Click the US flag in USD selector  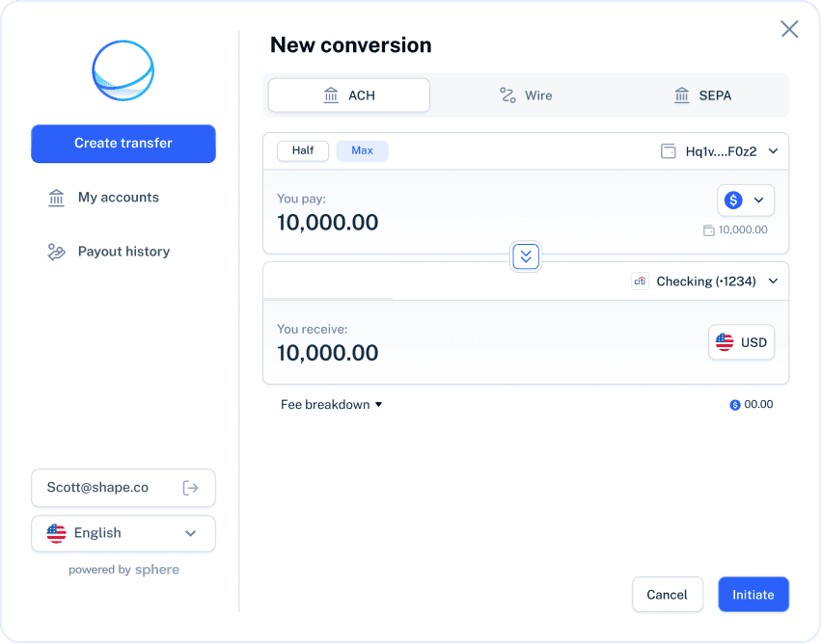click(x=725, y=342)
